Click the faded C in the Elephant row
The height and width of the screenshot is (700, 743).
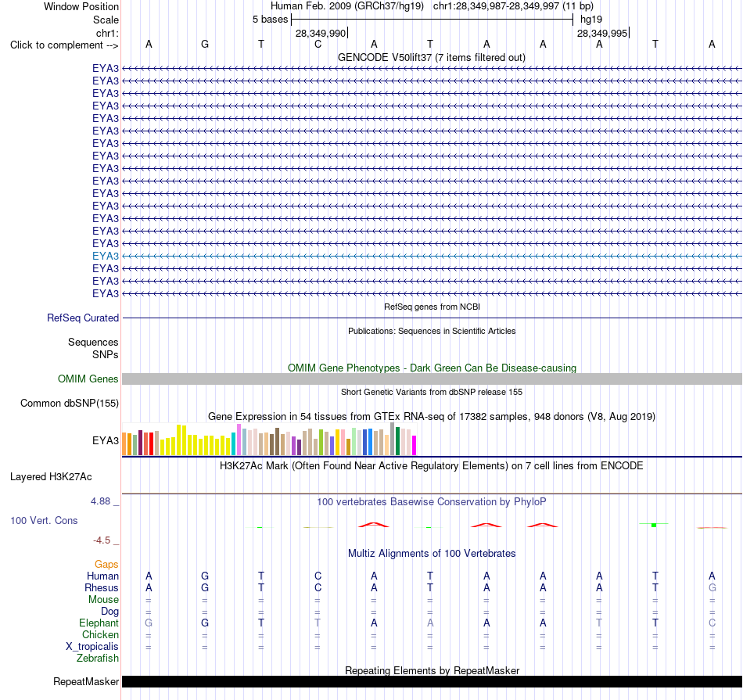[712, 623]
